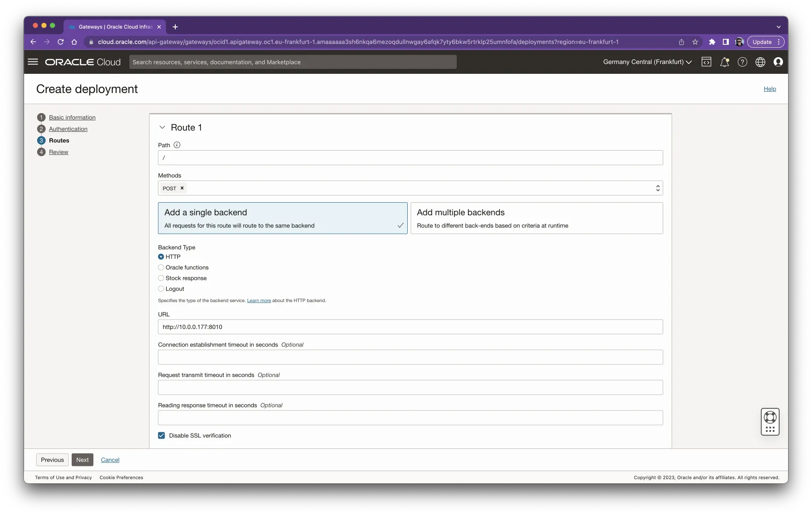Click the Oracle Cloud logo
This screenshot has height=515, width=812.
(83, 62)
